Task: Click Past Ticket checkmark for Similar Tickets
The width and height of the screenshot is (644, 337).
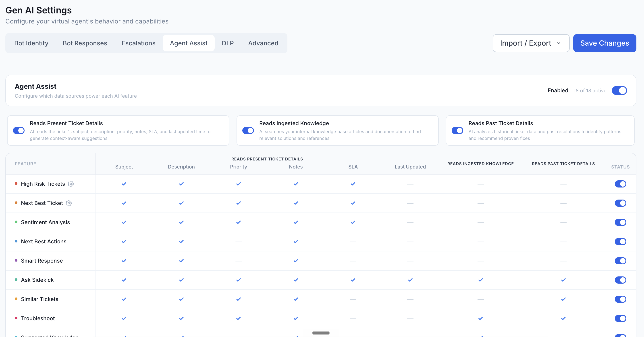Action: pos(563,299)
